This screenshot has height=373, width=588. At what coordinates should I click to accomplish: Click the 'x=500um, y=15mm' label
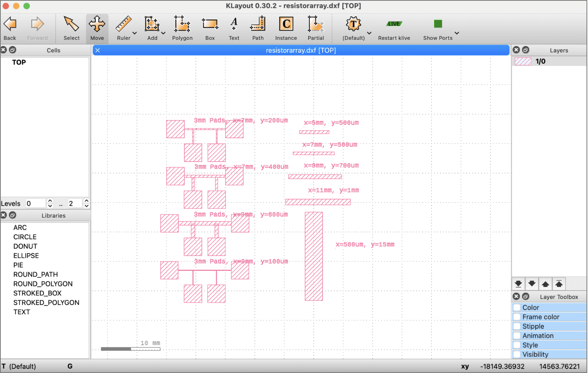365,244
